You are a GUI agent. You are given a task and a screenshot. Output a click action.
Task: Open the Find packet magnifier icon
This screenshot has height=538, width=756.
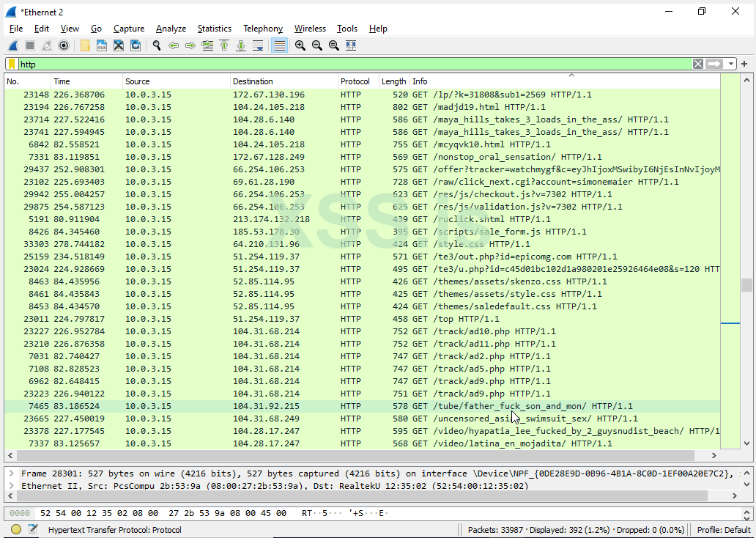point(156,45)
